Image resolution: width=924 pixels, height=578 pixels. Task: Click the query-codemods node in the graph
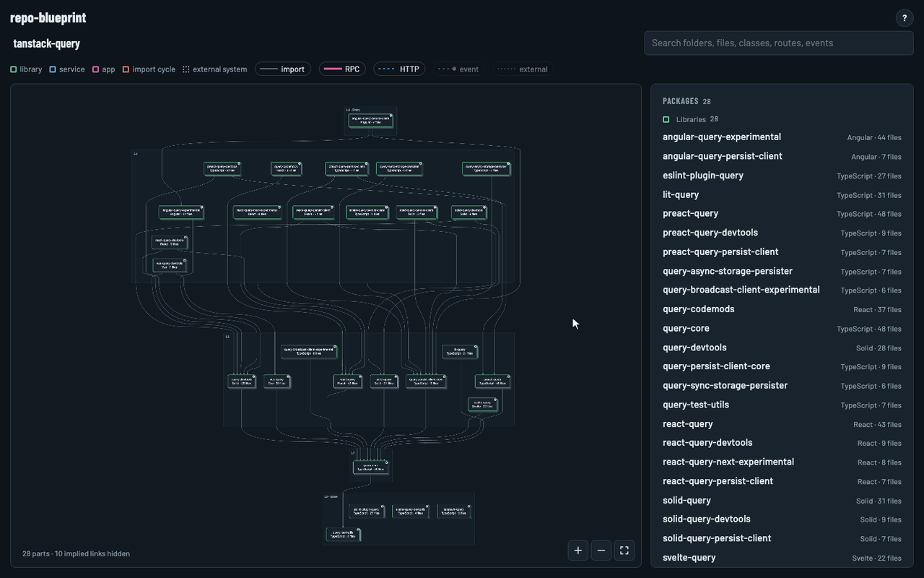(287, 168)
